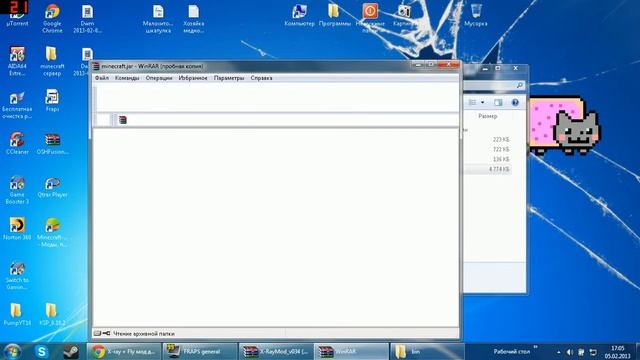
Task: Expand the Explorer view options dropdown arrow
Action: coord(482,102)
